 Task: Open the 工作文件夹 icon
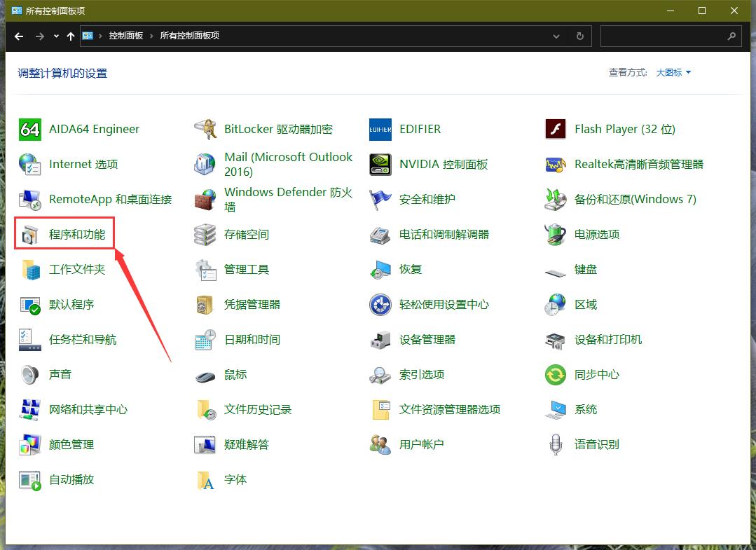tap(30, 270)
